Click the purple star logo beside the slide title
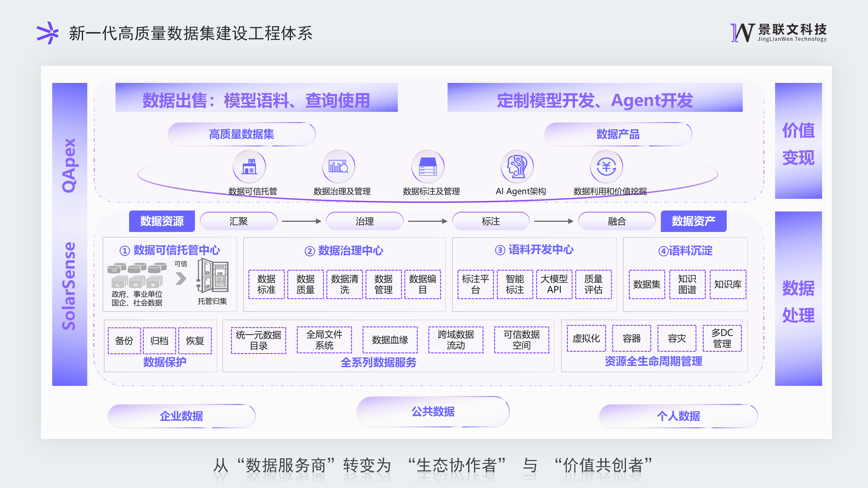Screen dimensions: 868x488 pos(47,33)
